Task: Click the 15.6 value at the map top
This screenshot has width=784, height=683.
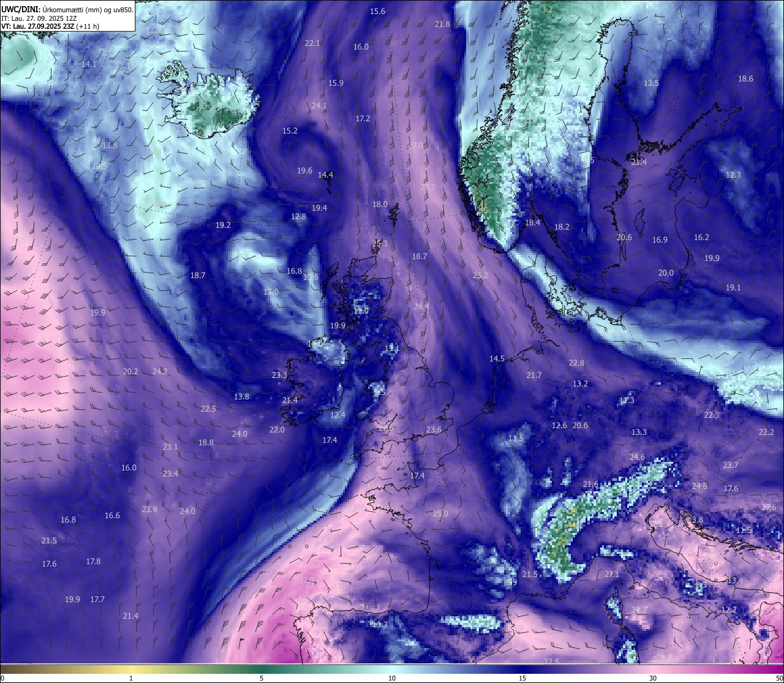Action: [377, 12]
